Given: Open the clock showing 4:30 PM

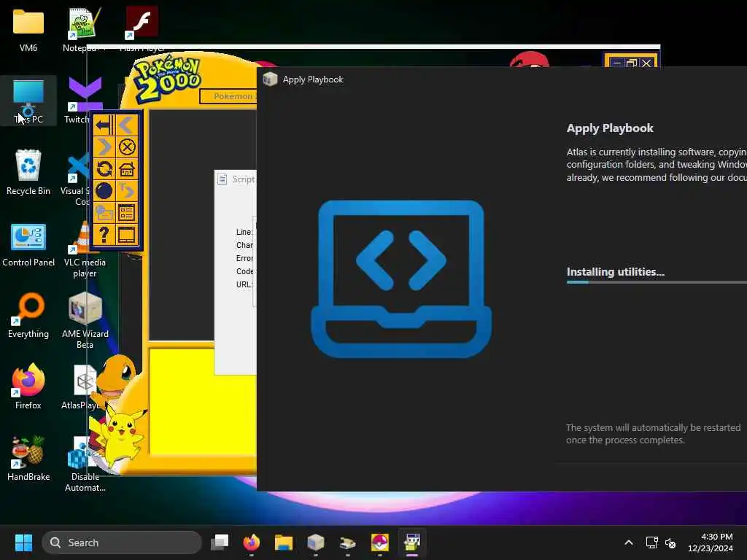Looking at the screenshot, I should 711,542.
